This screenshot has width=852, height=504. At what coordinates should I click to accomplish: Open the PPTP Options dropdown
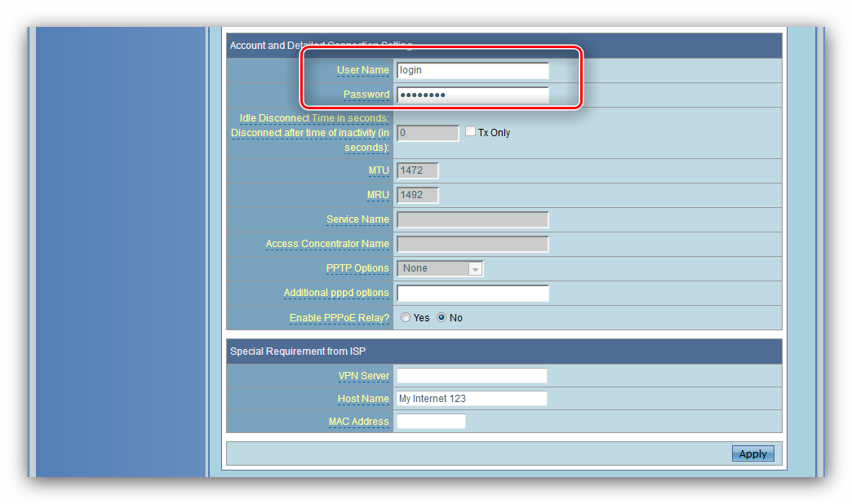click(440, 268)
